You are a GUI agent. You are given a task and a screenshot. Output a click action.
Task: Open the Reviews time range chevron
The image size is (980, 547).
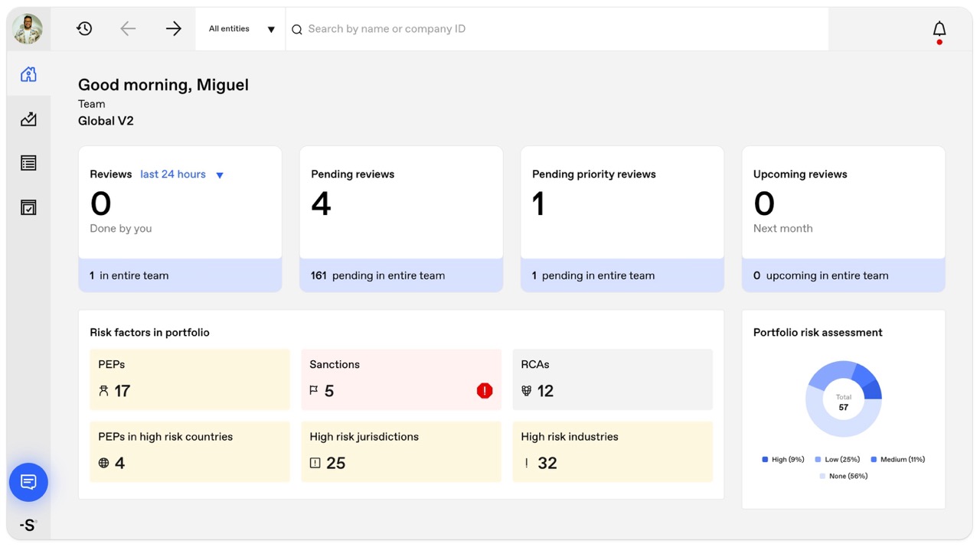point(220,174)
